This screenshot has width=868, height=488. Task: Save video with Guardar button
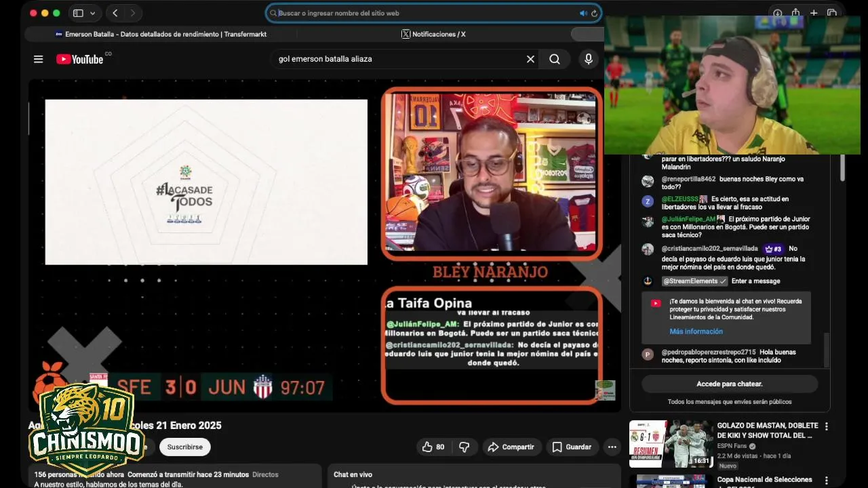click(572, 447)
